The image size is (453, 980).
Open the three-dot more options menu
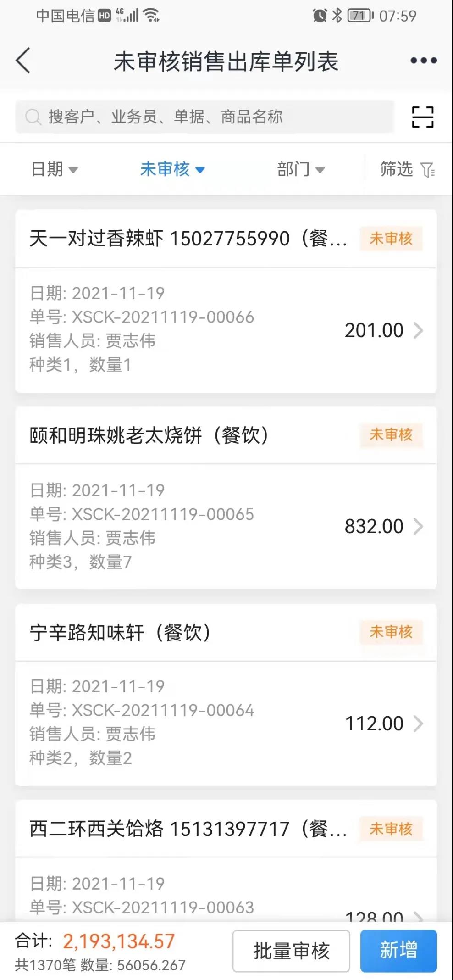[423, 61]
